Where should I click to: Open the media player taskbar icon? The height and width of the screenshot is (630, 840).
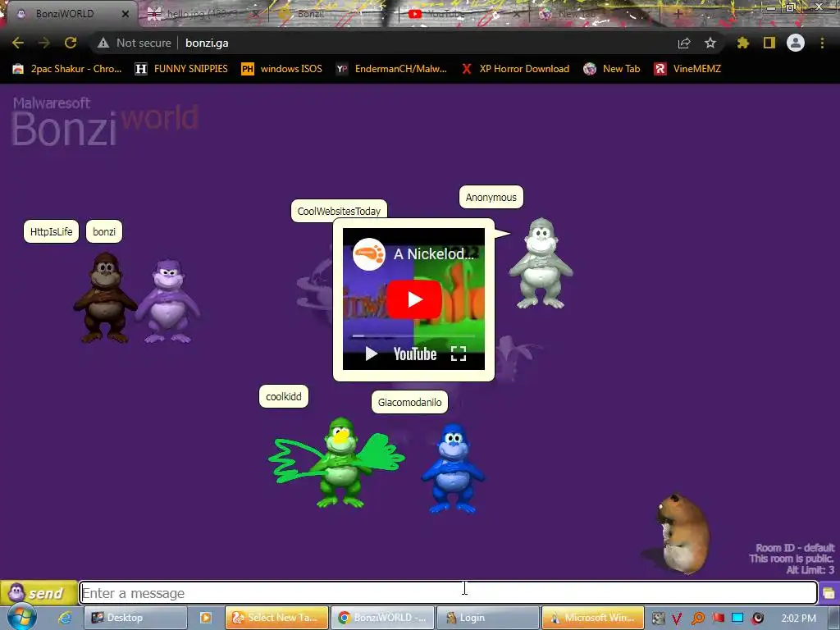point(205,618)
